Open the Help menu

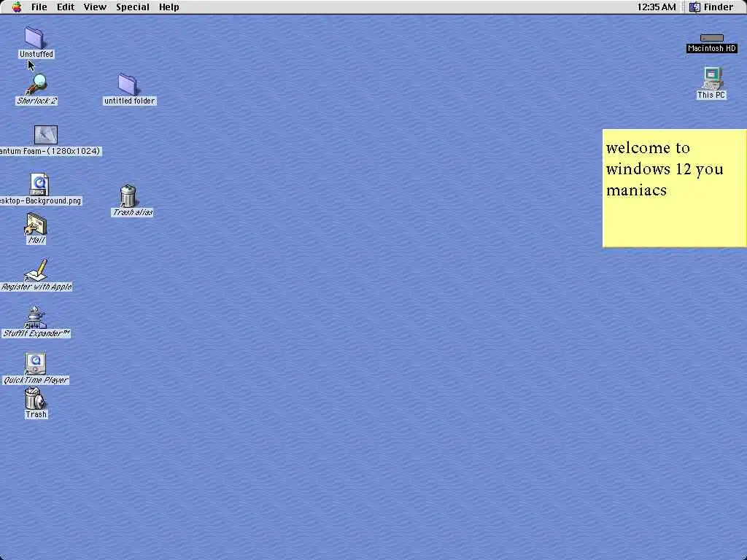(169, 7)
